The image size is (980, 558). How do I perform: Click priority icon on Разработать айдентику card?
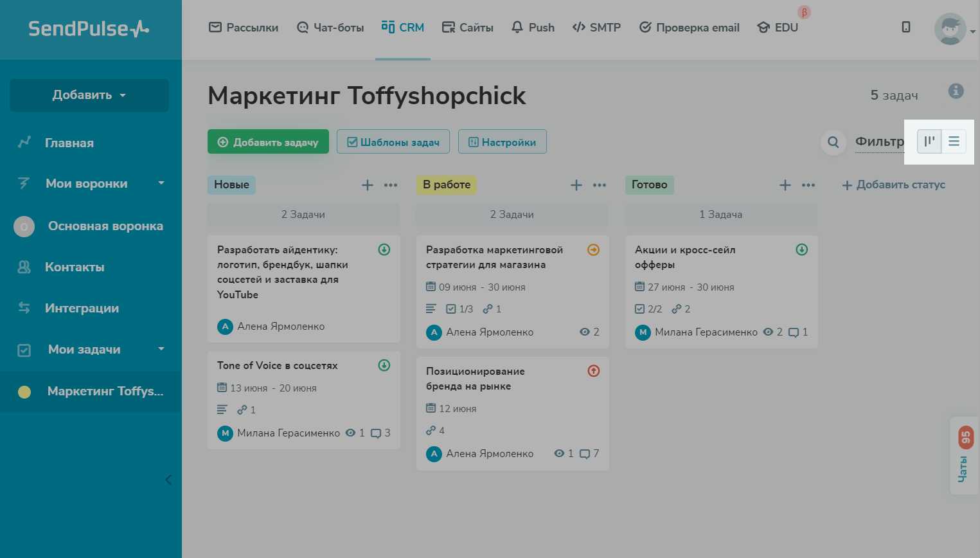(384, 249)
